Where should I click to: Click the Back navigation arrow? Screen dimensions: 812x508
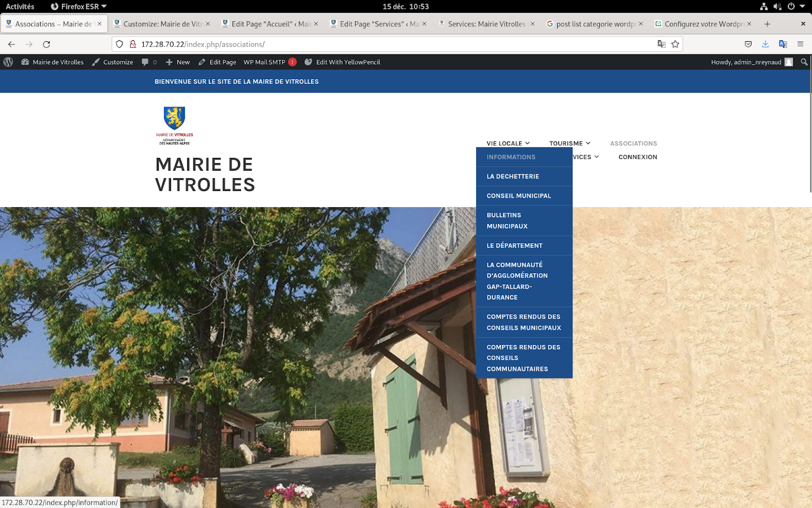pos(12,44)
